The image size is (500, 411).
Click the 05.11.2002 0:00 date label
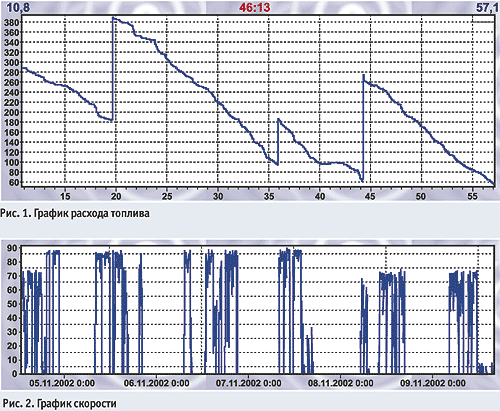point(62,383)
